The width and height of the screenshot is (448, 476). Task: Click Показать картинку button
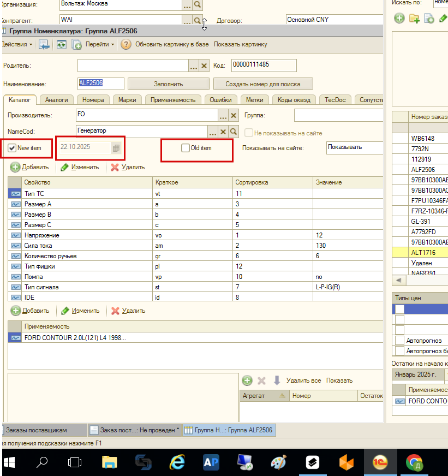click(241, 44)
